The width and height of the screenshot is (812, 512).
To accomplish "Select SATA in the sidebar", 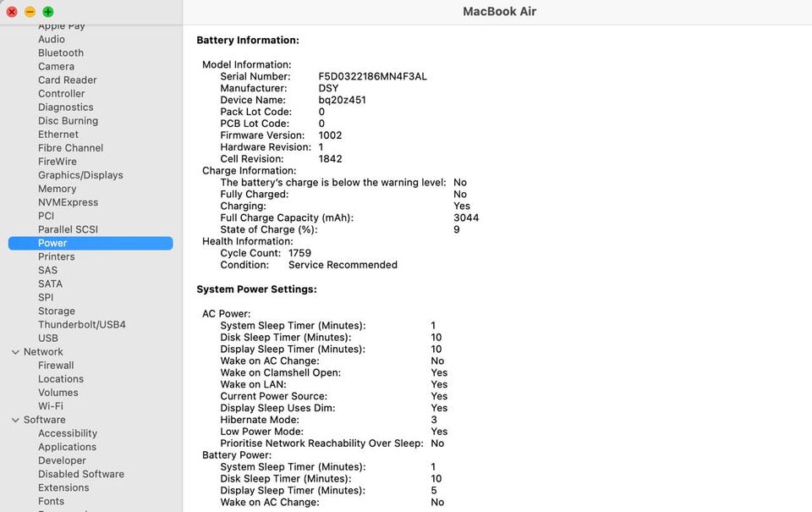I will [x=50, y=284].
